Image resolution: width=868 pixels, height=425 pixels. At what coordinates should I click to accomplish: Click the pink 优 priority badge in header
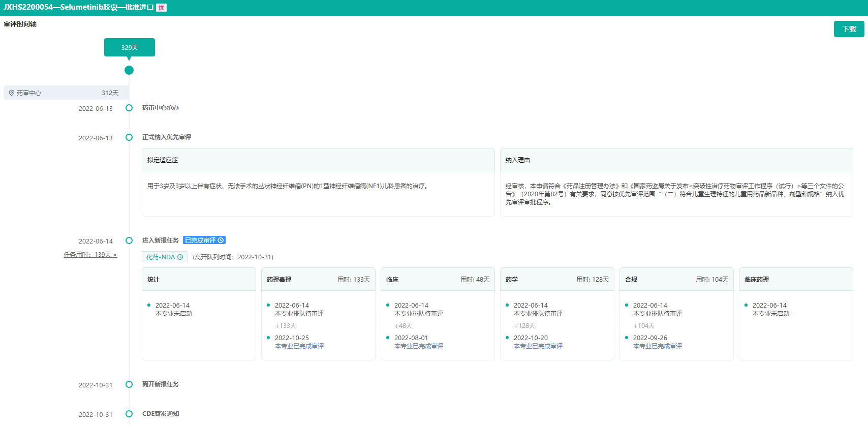pos(161,8)
